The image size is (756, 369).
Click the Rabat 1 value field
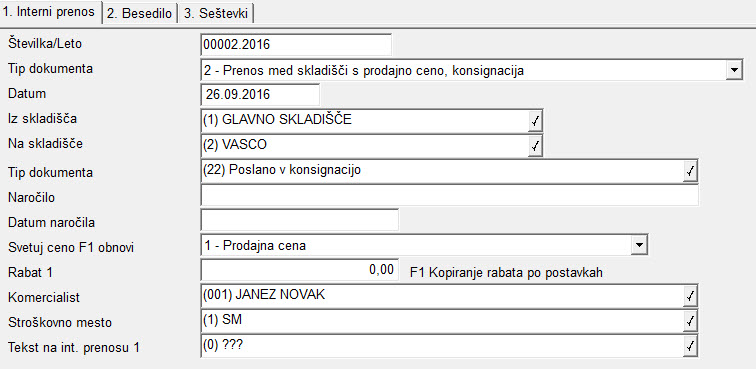tap(299, 271)
